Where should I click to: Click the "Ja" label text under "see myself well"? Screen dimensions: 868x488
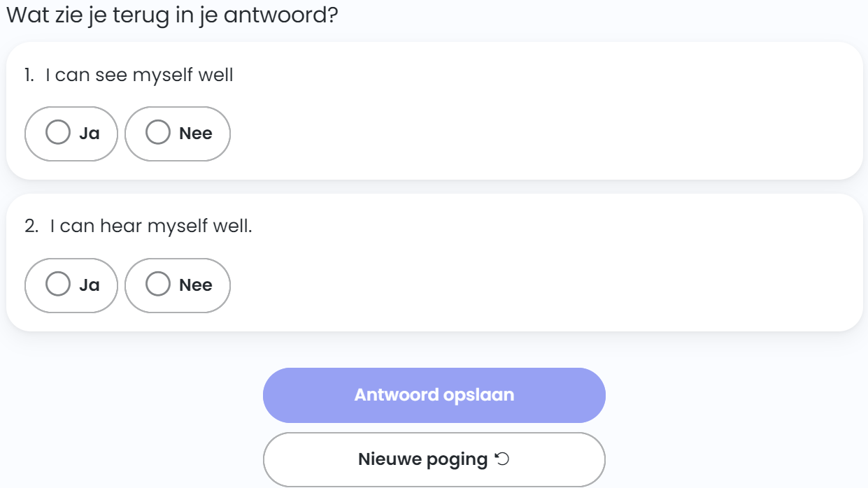(90, 134)
